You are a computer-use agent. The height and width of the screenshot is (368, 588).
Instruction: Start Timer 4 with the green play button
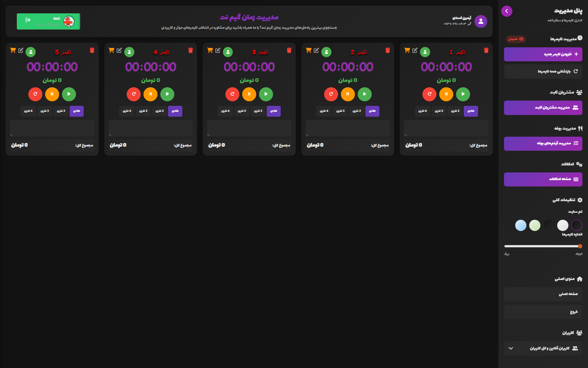point(167,94)
